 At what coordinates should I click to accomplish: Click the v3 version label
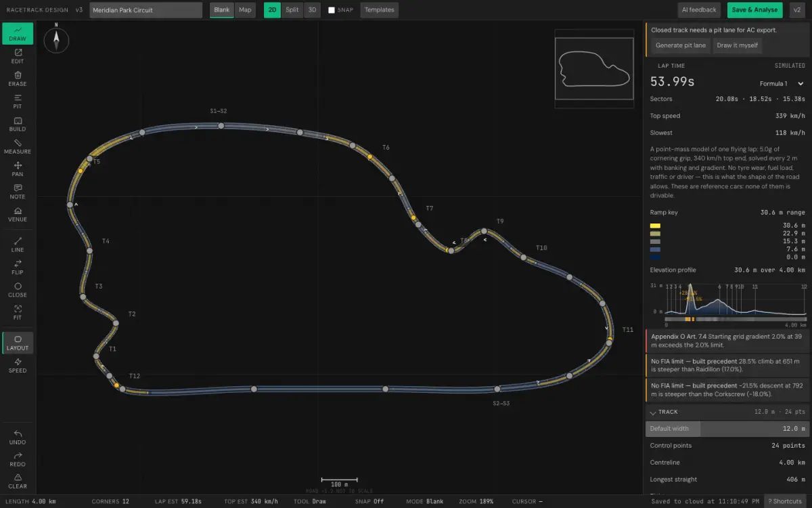(x=79, y=10)
